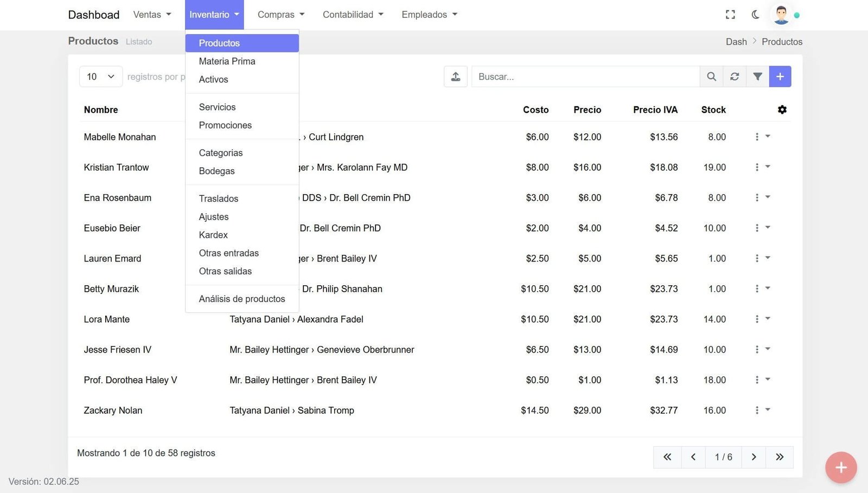Open Análisis de productos menu entry
The image size is (868, 493).
(242, 299)
